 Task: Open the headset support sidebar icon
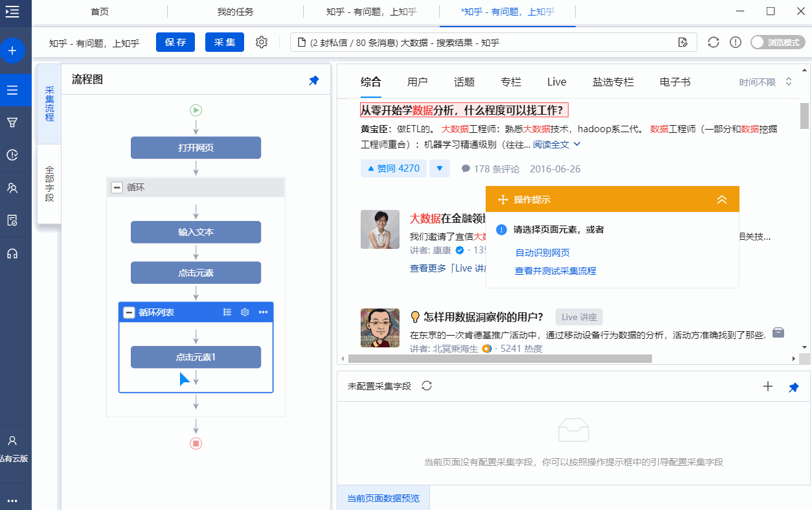tap(12, 253)
